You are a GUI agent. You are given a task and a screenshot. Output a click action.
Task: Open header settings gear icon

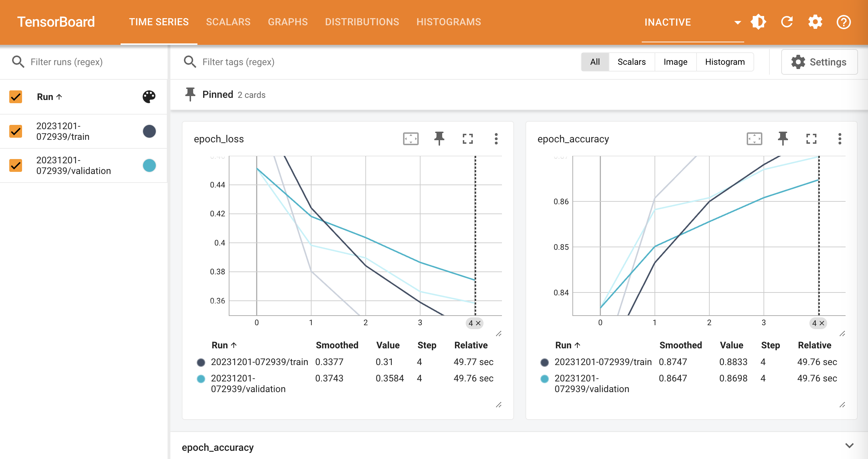[815, 22]
